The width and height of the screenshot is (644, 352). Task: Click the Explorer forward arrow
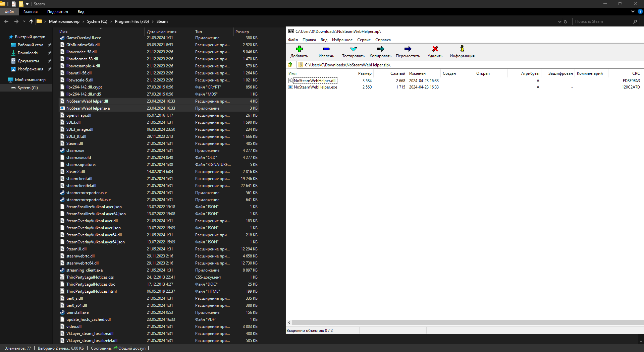[x=16, y=21]
